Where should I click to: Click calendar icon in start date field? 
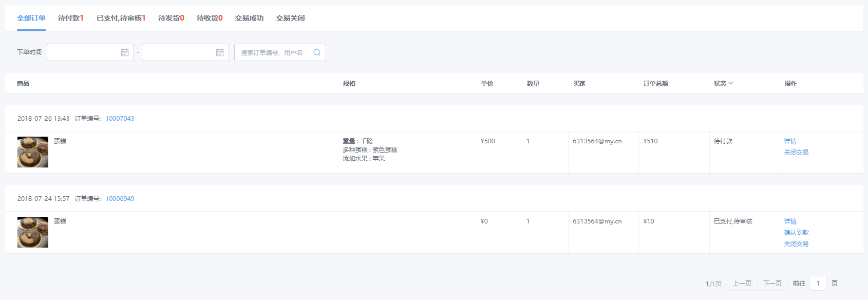pyautogui.click(x=125, y=52)
